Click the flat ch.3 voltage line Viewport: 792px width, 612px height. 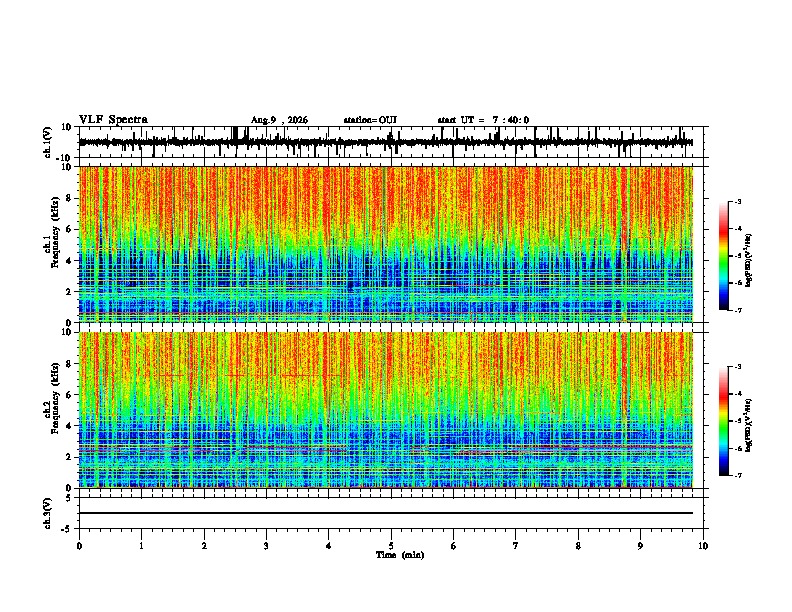(386, 513)
